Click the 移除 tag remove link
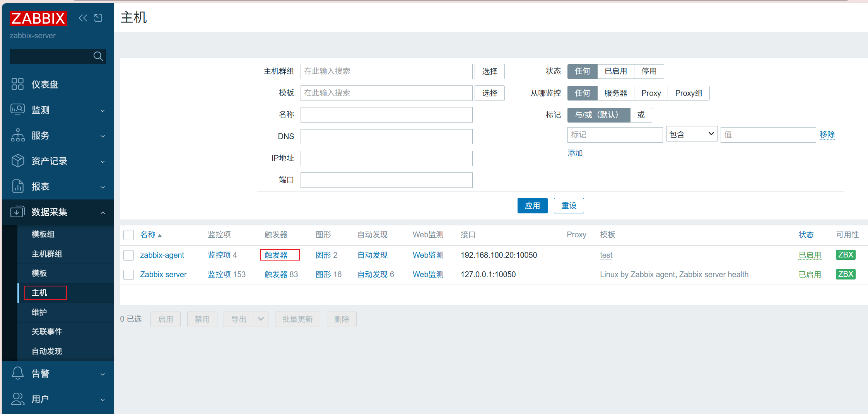The image size is (868, 414). (x=827, y=134)
